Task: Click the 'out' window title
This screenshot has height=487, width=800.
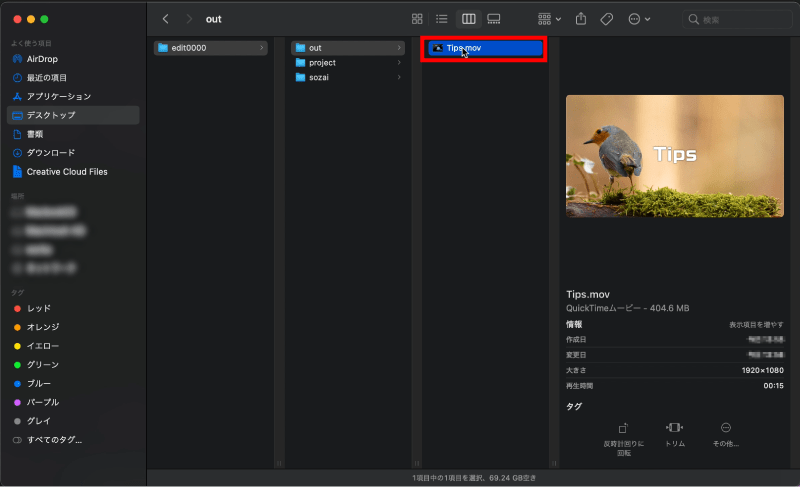Action: point(213,19)
